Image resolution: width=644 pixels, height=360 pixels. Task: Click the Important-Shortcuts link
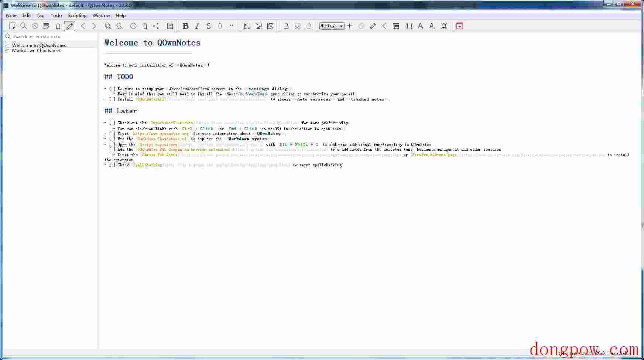172,123
